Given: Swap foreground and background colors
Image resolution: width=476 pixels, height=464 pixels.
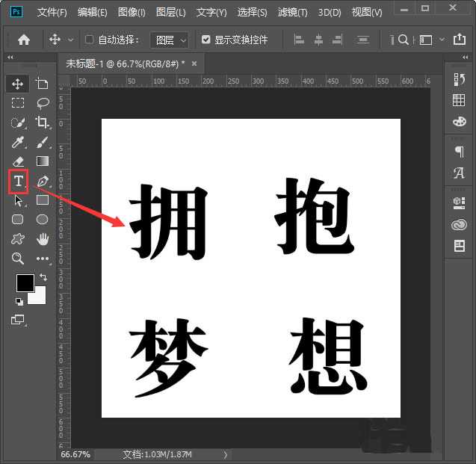Looking at the screenshot, I should [x=43, y=276].
